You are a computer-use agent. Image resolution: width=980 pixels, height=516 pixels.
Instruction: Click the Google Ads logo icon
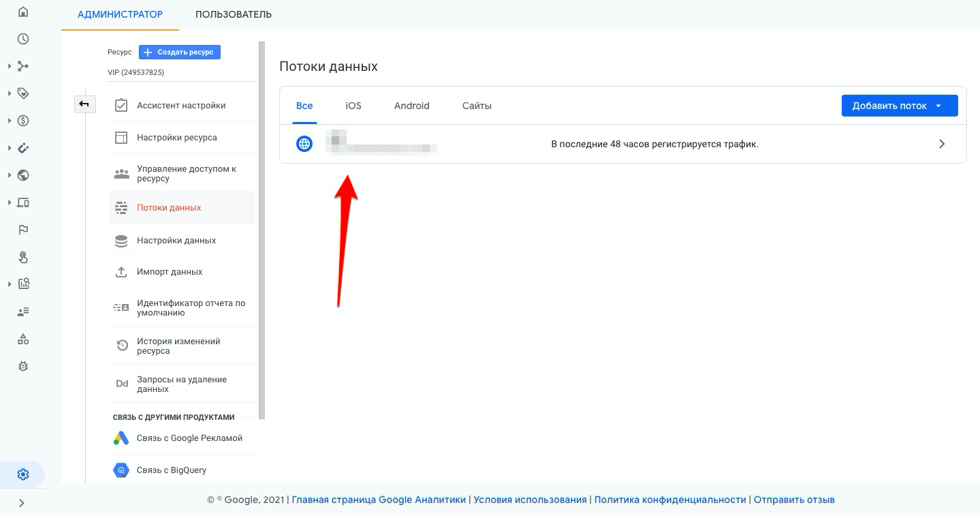(121, 438)
